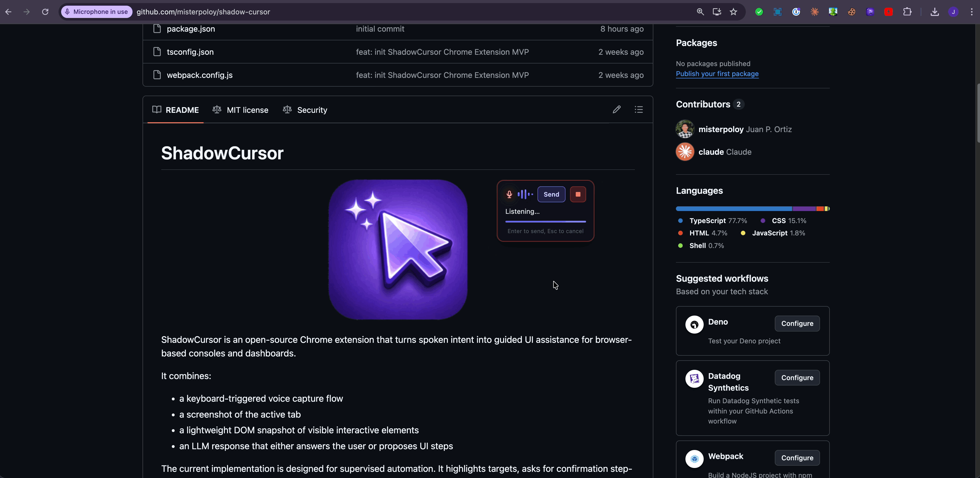Click the zoom magnifier icon in the address bar
Screen dimensions: 980x478
[700, 12]
